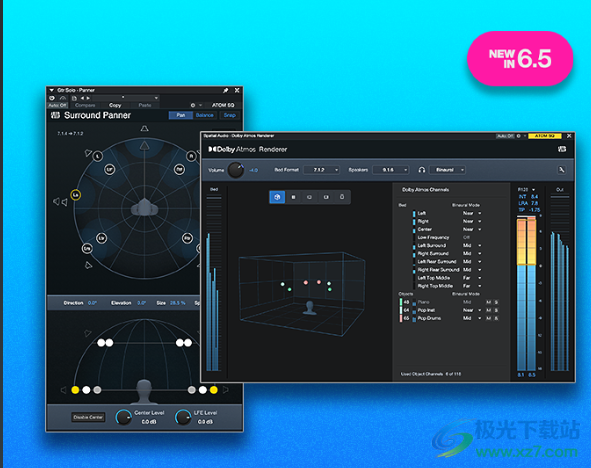Screen dimensions: 591x468
Task: Click the listener head in panner circle
Action: coord(144,207)
